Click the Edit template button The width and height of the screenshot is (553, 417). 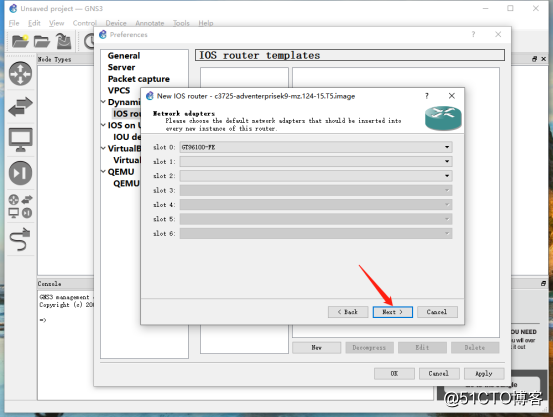tap(422, 348)
